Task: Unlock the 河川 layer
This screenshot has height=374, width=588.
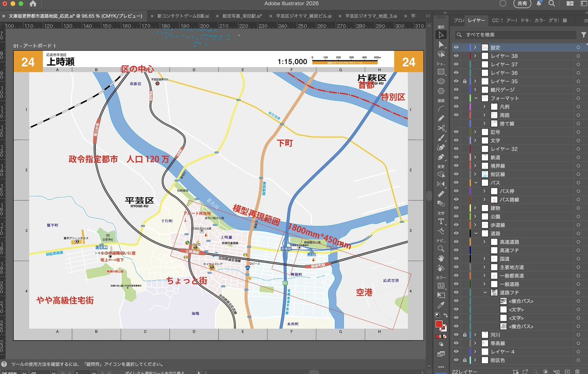Action: click(464, 335)
